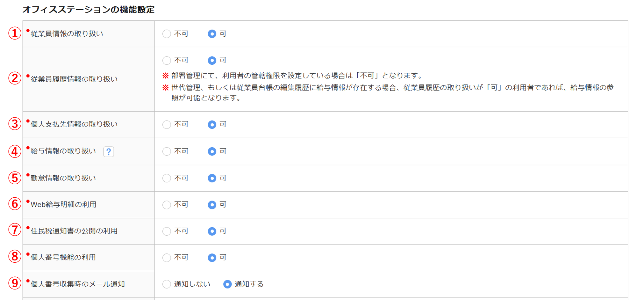
Task: Choose 不可 for 個人番号機能の利用
Action: click(167, 258)
